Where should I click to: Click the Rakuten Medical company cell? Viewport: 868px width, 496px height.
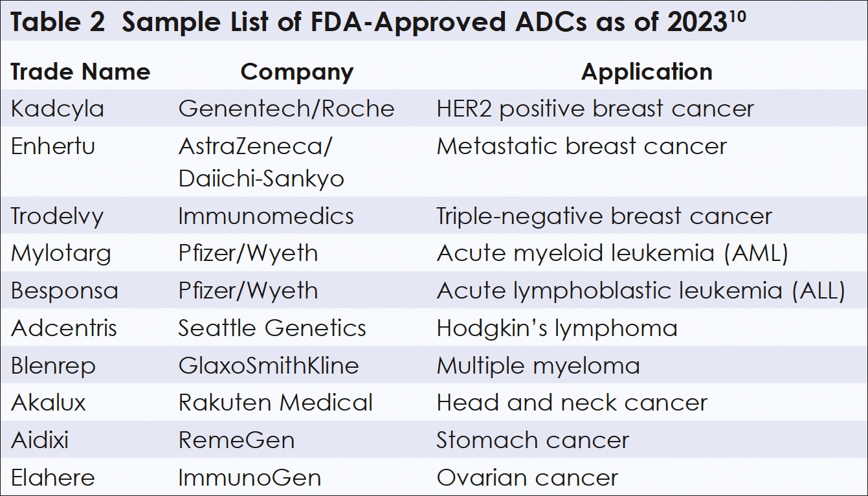(x=275, y=403)
